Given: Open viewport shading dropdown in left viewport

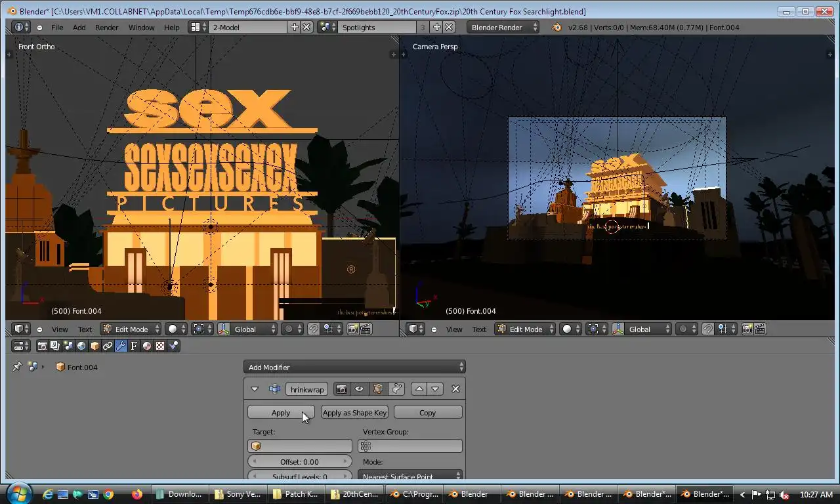Looking at the screenshot, I should (176, 329).
